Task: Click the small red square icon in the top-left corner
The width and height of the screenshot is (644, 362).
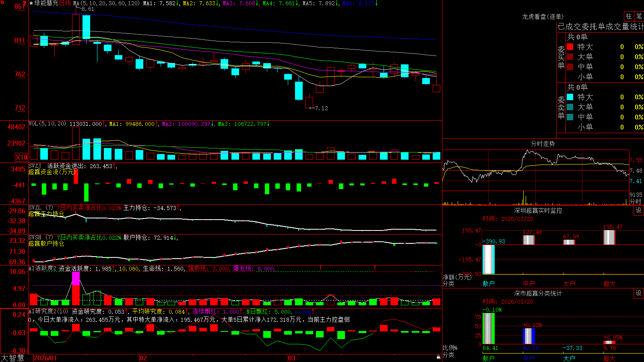Action: click(2, 2)
